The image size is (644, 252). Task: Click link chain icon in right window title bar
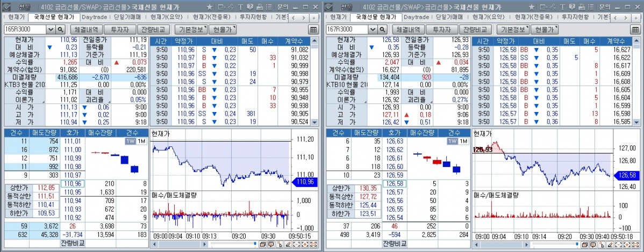click(x=553, y=7)
